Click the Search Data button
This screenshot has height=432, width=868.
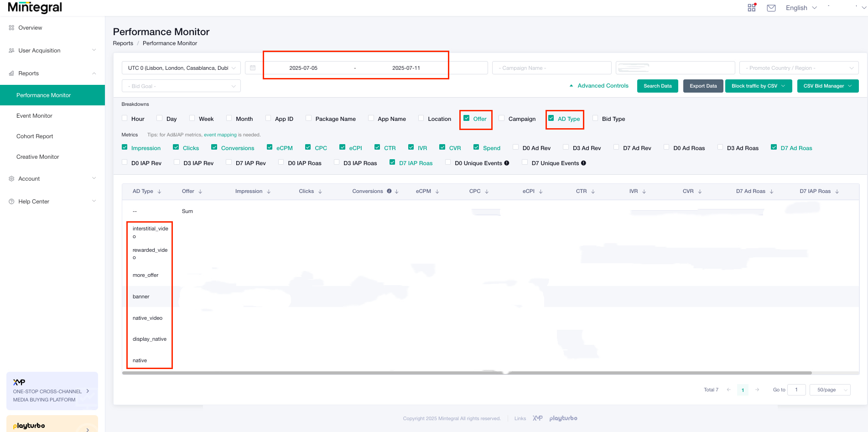[x=658, y=86]
